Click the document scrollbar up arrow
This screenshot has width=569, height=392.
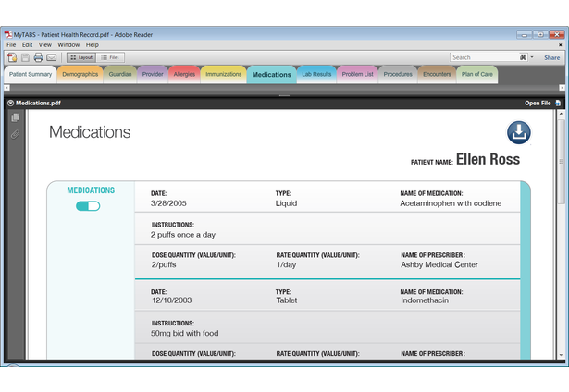[x=561, y=114]
